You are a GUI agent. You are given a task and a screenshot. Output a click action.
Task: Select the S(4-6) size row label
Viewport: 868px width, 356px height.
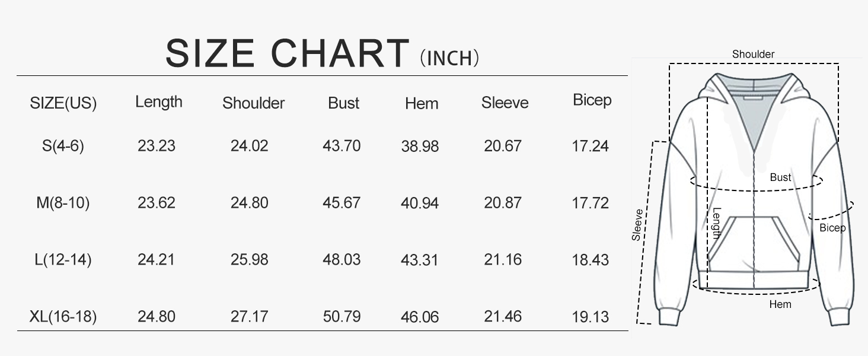pyautogui.click(x=63, y=145)
